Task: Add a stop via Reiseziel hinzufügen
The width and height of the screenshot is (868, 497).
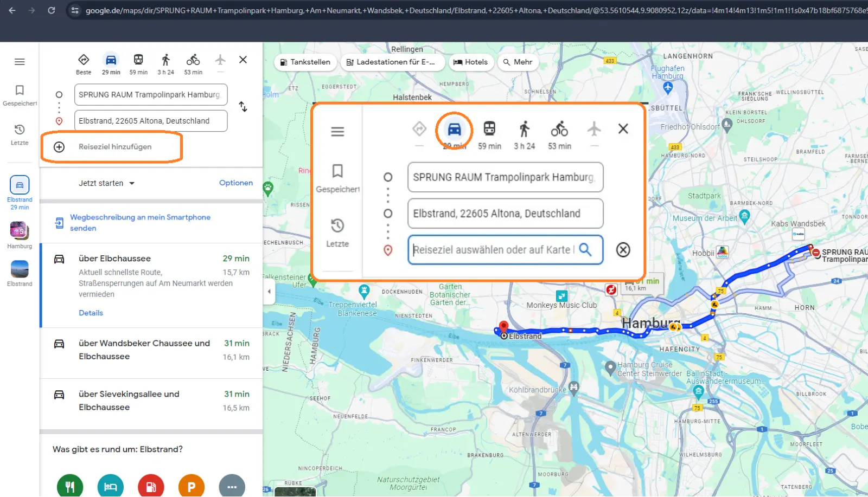Action: pos(112,147)
